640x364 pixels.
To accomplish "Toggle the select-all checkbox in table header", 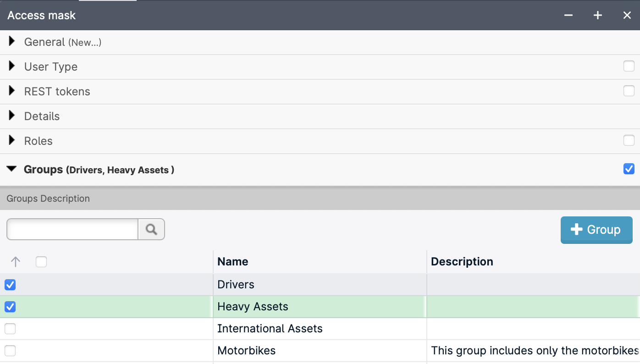I will pyautogui.click(x=41, y=262).
